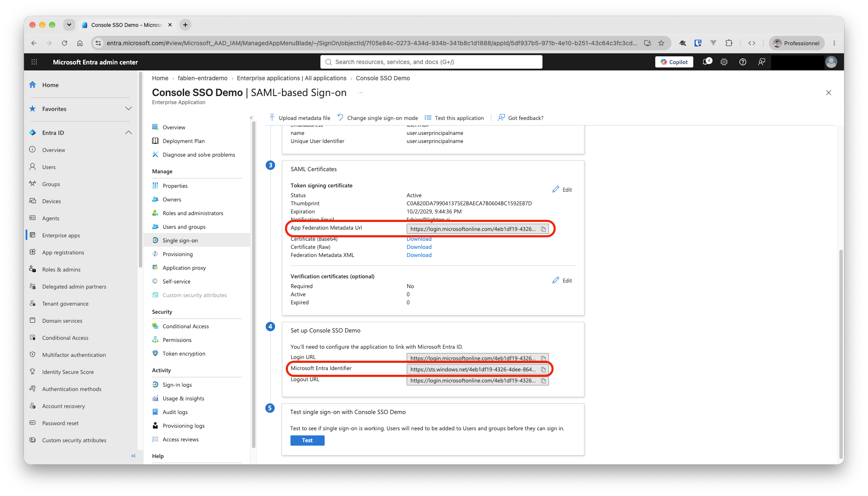Open the notifications bell icon
The height and width of the screenshot is (496, 868).
[707, 62]
